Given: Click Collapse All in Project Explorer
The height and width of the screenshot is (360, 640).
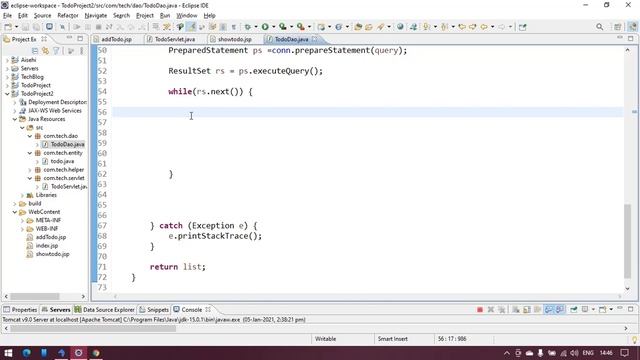Looking at the screenshot, I should [x=35, y=51].
